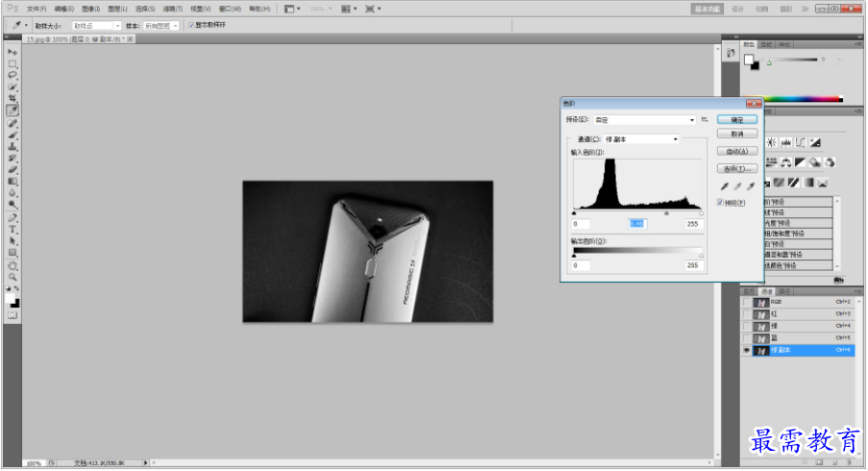868x471 pixels.
Task: Open the Filter menu
Action: coord(173,9)
